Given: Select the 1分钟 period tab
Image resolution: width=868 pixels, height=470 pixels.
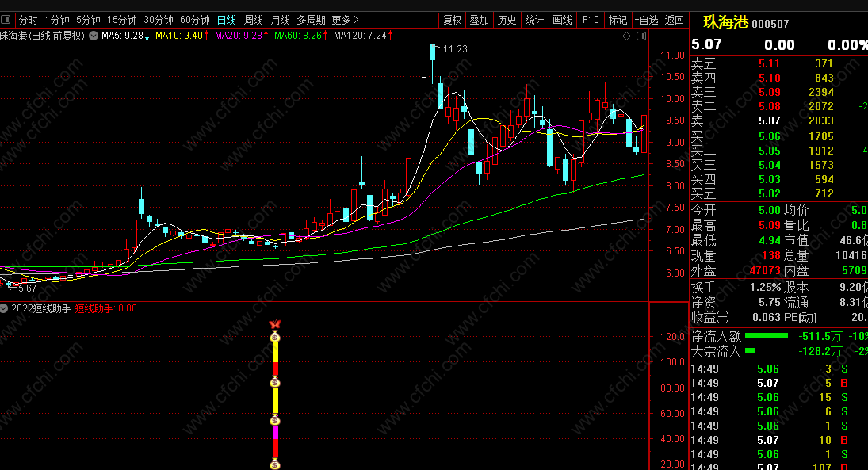Looking at the screenshot, I should click(57, 20).
